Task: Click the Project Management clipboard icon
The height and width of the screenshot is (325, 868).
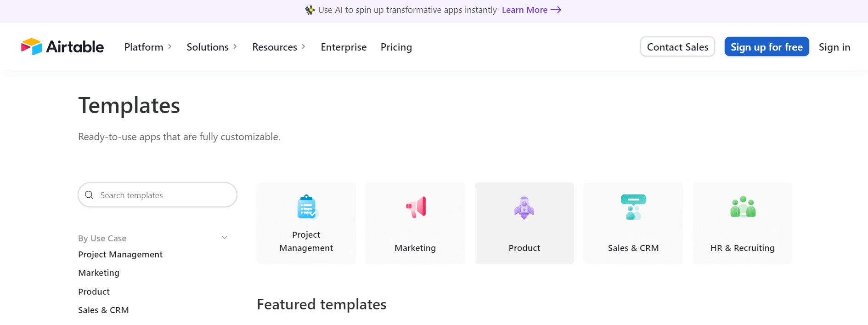Action: pyautogui.click(x=307, y=207)
